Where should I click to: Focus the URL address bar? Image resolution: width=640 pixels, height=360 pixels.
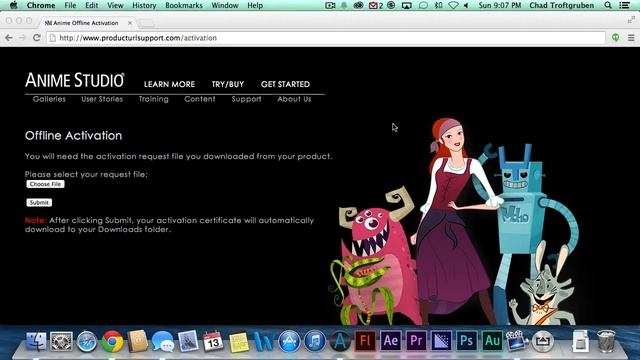[327, 38]
